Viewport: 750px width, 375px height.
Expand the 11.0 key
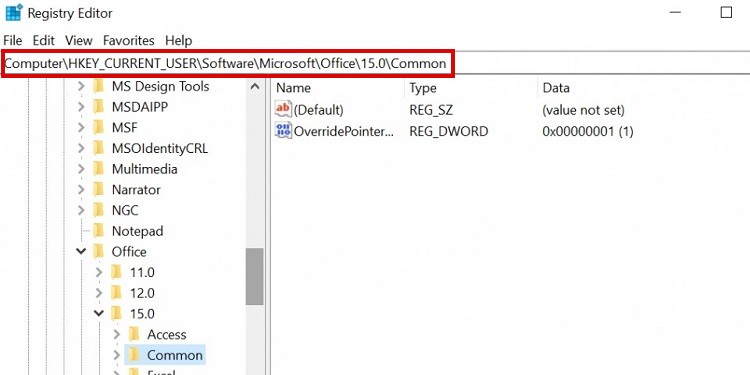click(99, 273)
